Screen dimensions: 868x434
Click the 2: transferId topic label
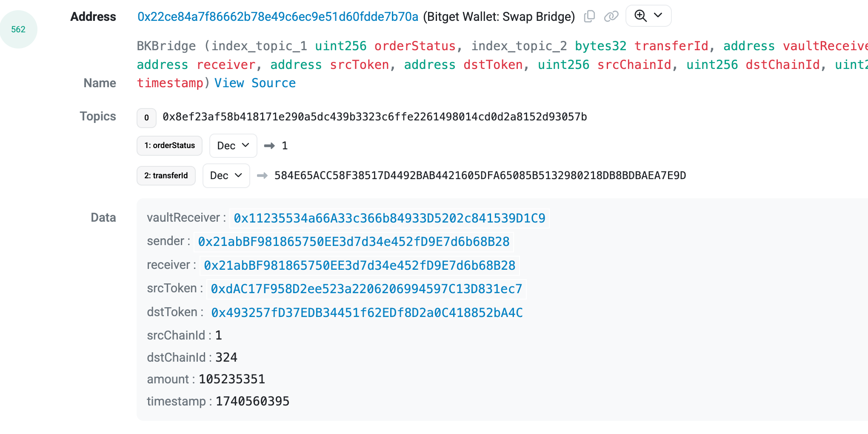(x=166, y=175)
